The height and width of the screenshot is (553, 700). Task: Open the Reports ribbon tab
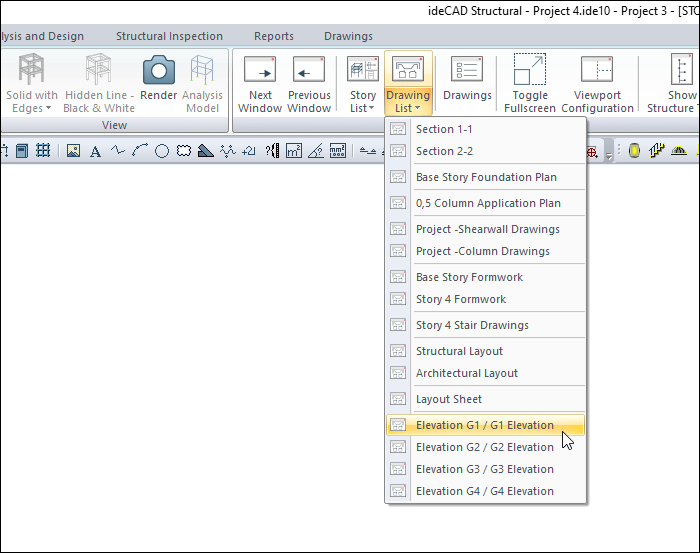click(273, 37)
